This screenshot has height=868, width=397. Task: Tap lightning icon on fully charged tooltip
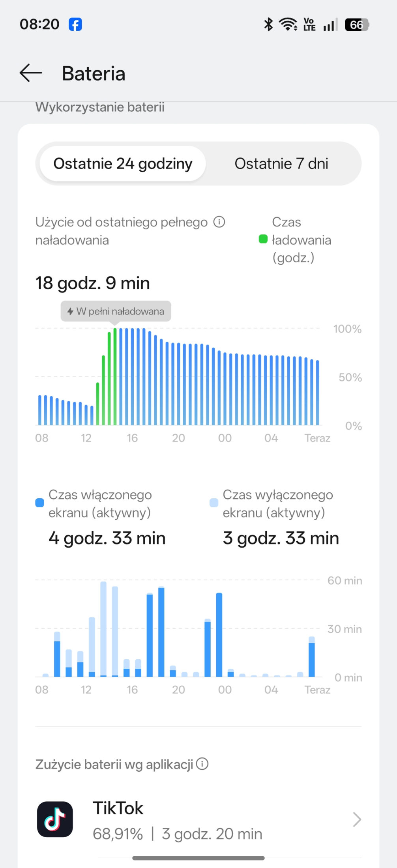70,311
